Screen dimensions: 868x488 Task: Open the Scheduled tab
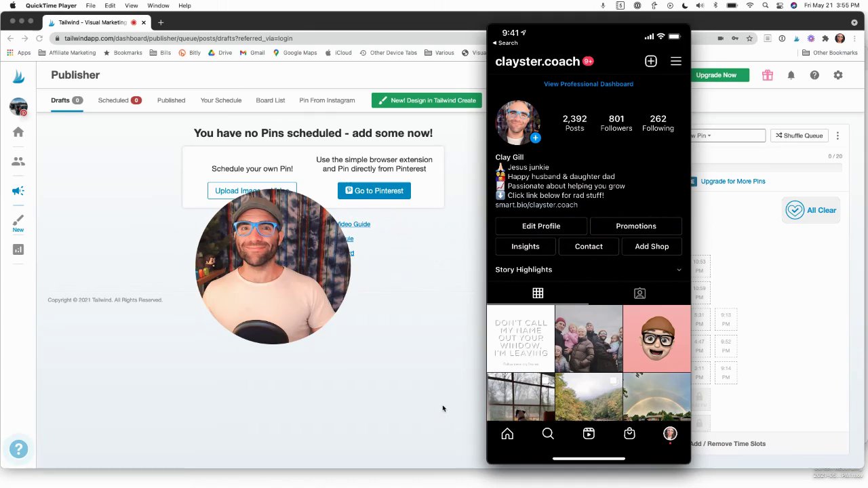[119, 100]
